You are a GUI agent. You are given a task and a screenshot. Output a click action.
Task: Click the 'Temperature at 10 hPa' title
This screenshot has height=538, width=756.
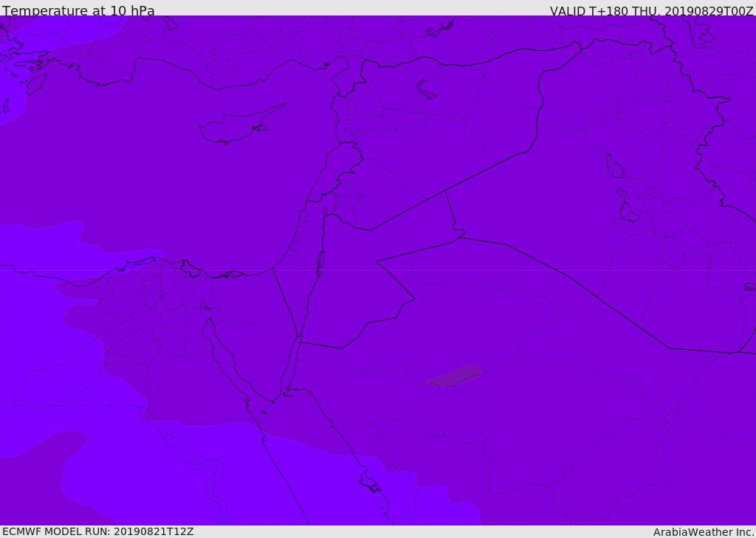click(x=78, y=10)
